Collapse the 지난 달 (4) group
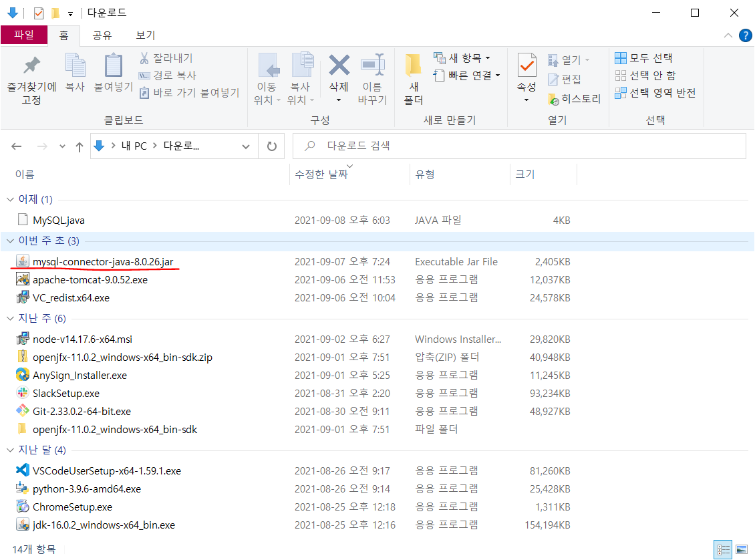Image resolution: width=755 pixels, height=560 pixels. pos(10,450)
